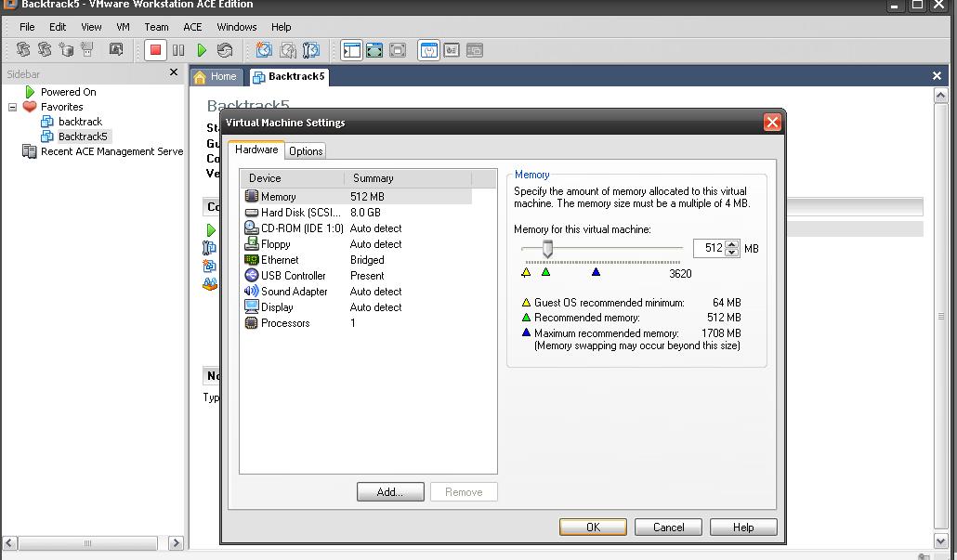Image resolution: width=957 pixels, height=560 pixels.
Task: Toggle the sidebar view toolbar icon
Action: click(x=351, y=50)
